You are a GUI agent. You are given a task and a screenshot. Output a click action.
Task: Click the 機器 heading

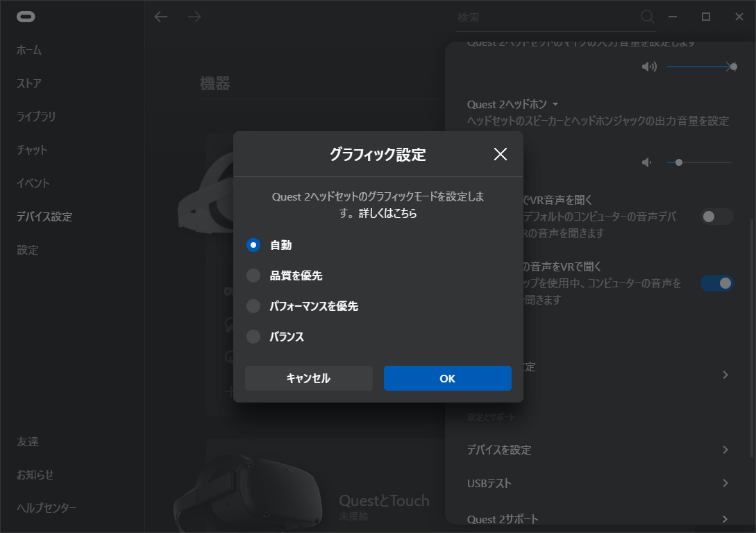(215, 84)
